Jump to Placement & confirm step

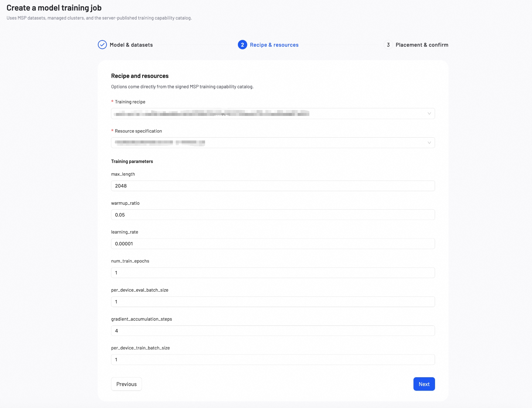[422, 45]
